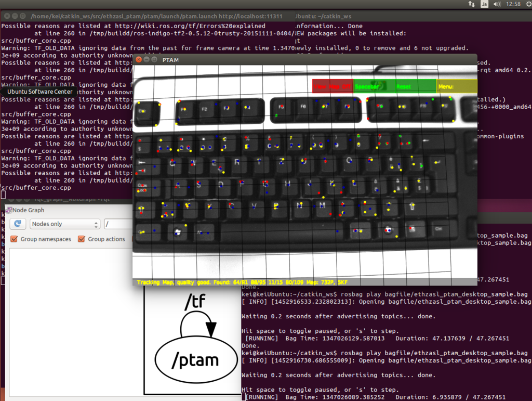
Task: Open the Nodes only dropdown
Action: click(x=65, y=224)
